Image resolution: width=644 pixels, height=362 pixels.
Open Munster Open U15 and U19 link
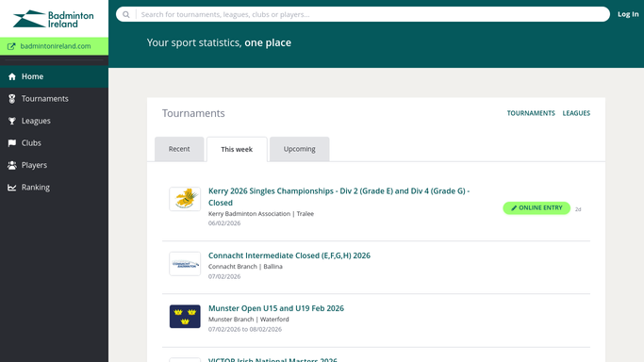click(x=276, y=308)
